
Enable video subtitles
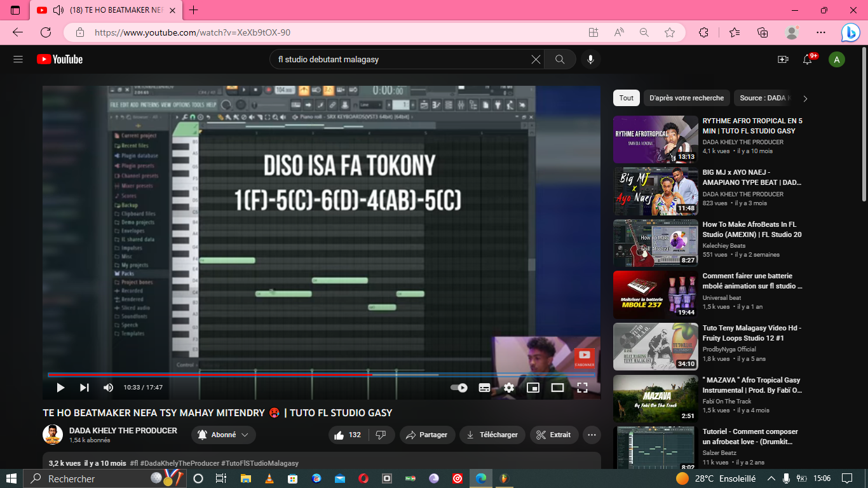(x=484, y=388)
